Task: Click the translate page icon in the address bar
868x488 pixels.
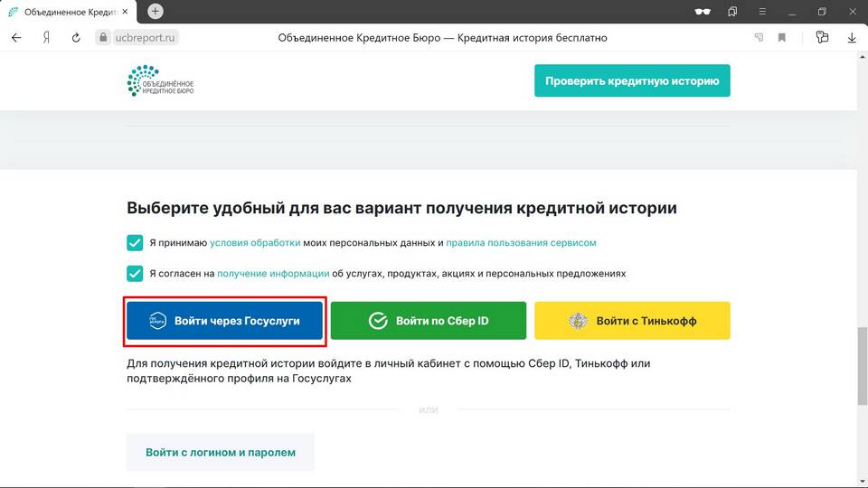Action: click(759, 38)
